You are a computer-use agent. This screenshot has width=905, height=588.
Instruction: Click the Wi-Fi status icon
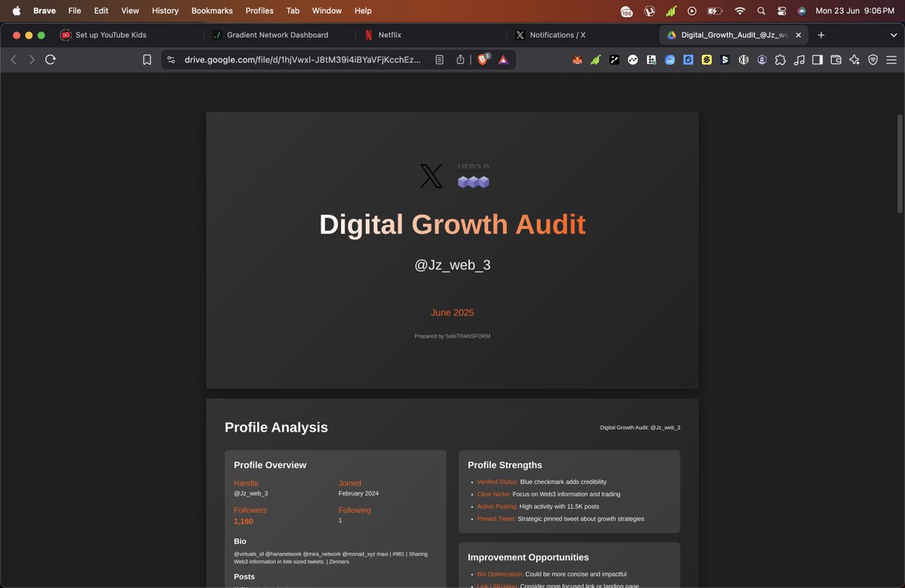click(x=740, y=11)
